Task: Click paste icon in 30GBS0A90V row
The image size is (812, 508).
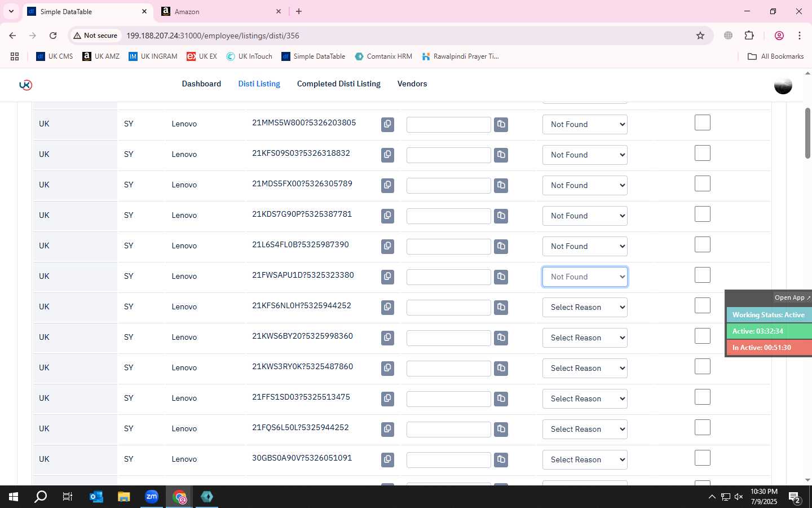Action: click(x=501, y=459)
